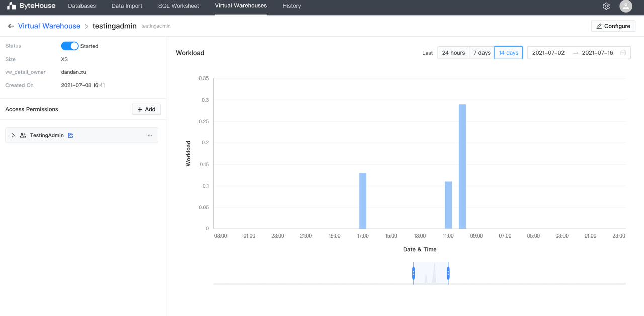Click the right range slider handle

tap(448, 273)
